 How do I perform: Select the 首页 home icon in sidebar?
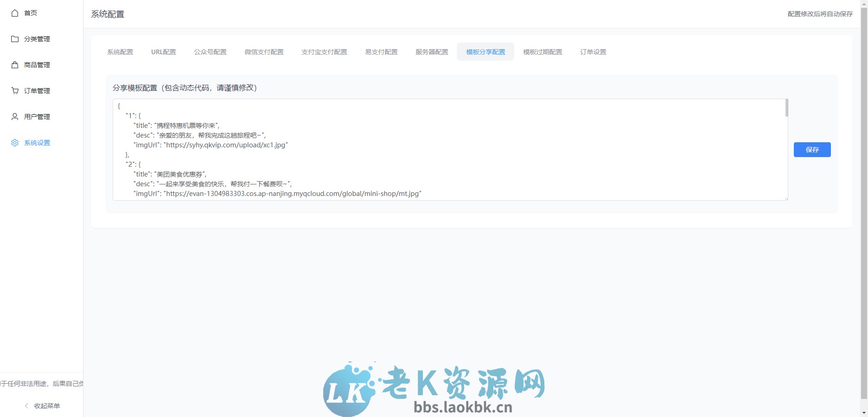coord(14,13)
